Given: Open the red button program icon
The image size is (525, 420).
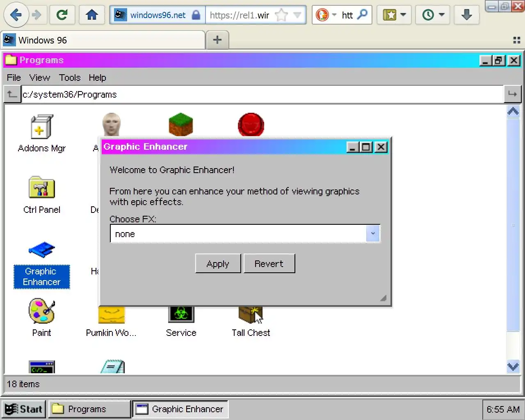Looking at the screenshot, I should tap(251, 125).
